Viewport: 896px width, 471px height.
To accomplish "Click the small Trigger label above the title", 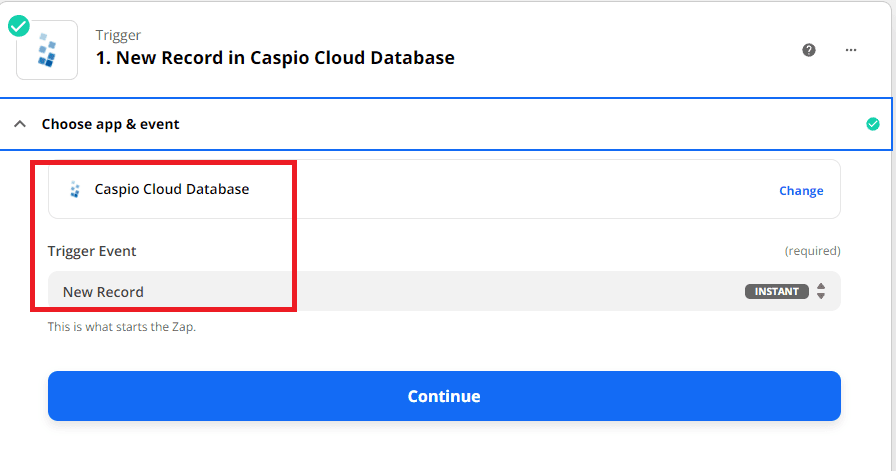I will [118, 35].
